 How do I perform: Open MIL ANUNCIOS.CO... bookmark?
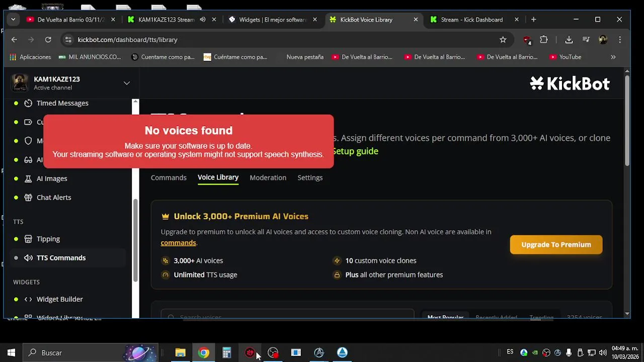pyautogui.click(x=90, y=57)
